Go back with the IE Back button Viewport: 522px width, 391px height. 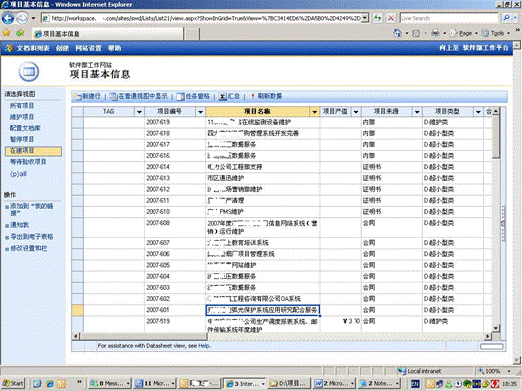tap(8, 18)
